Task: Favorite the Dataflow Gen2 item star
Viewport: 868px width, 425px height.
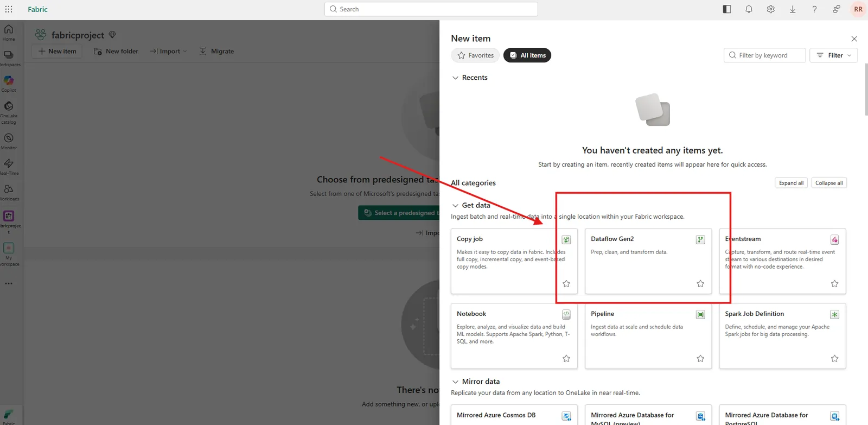Action: coord(700,283)
